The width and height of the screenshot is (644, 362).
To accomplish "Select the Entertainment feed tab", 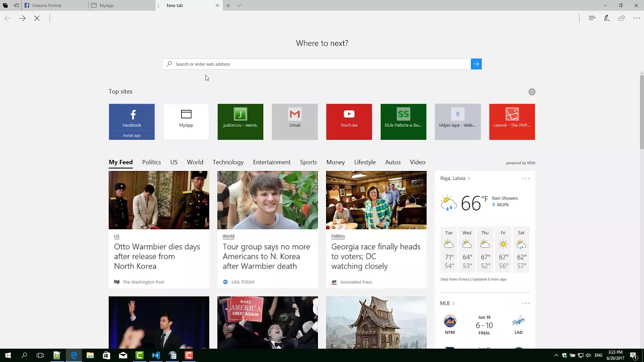I will coord(272,162).
